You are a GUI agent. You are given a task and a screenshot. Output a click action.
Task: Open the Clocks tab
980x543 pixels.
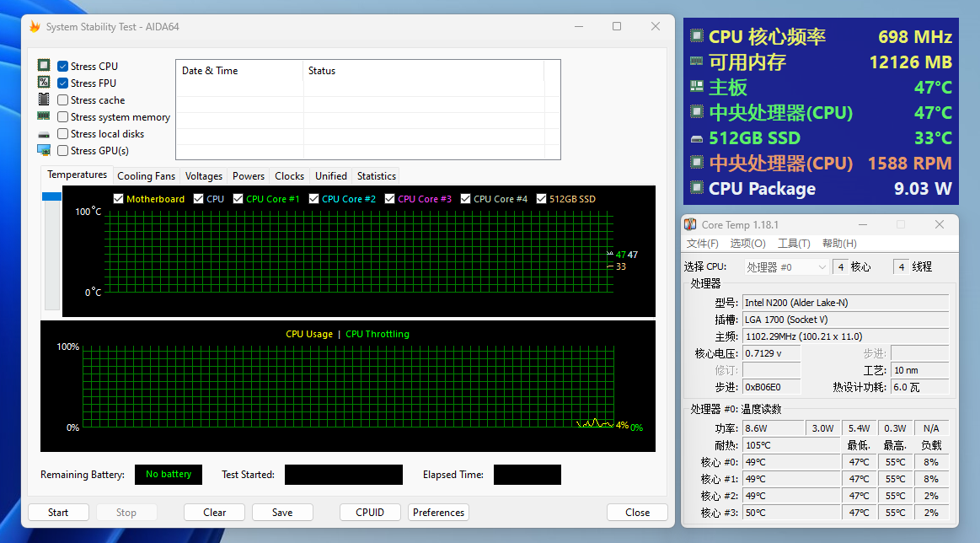(x=289, y=176)
